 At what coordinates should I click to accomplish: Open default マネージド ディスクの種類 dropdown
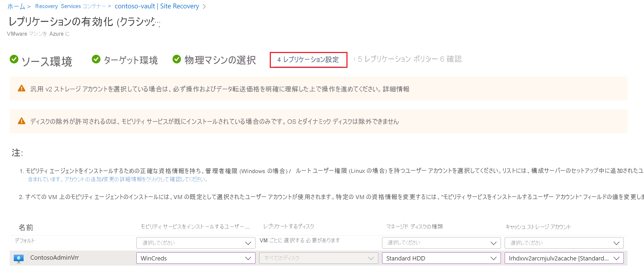pos(441,243)
